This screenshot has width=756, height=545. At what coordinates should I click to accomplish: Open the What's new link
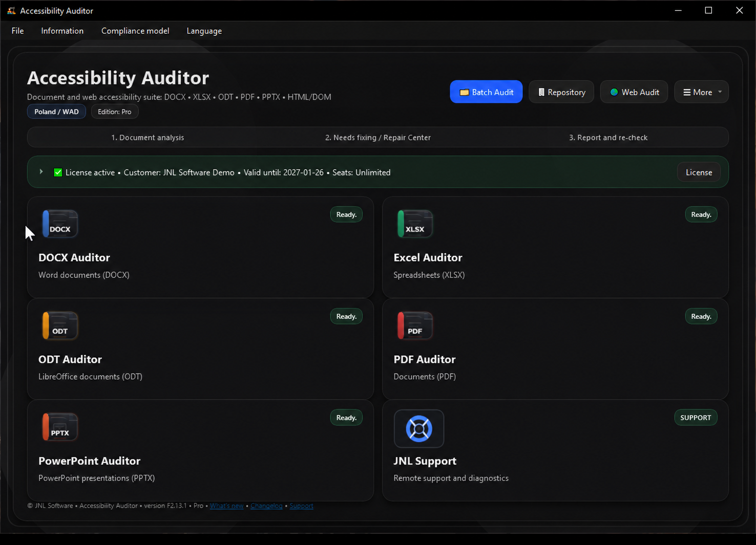(227, 506)
